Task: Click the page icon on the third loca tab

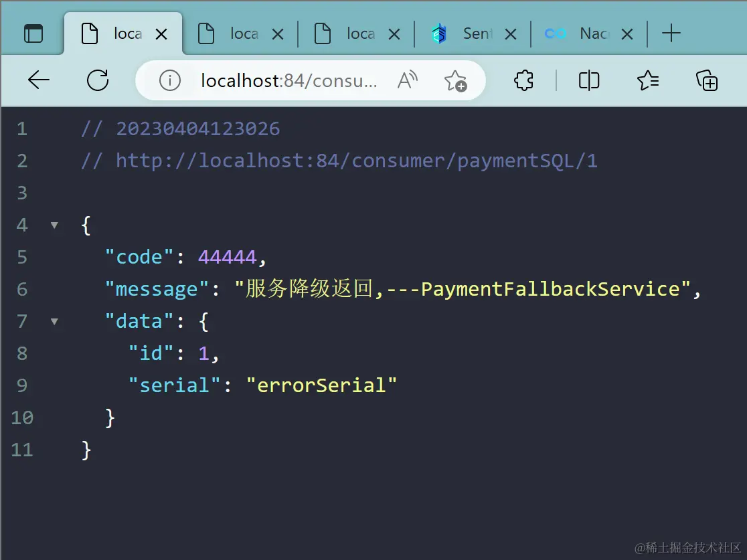Action: coord(323,34)
